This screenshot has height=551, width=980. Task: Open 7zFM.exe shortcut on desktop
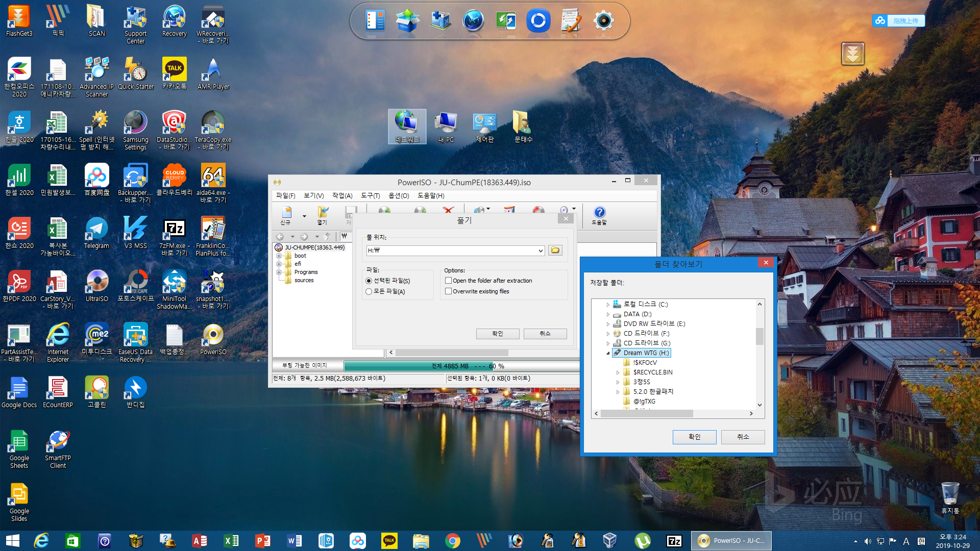pyautogui.click(x=174, y=237)
